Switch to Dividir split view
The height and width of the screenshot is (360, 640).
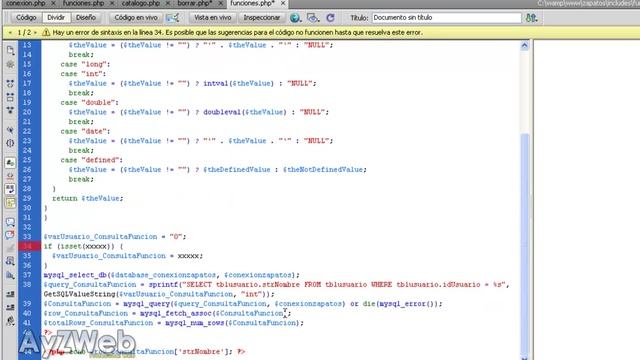point(56,18)
